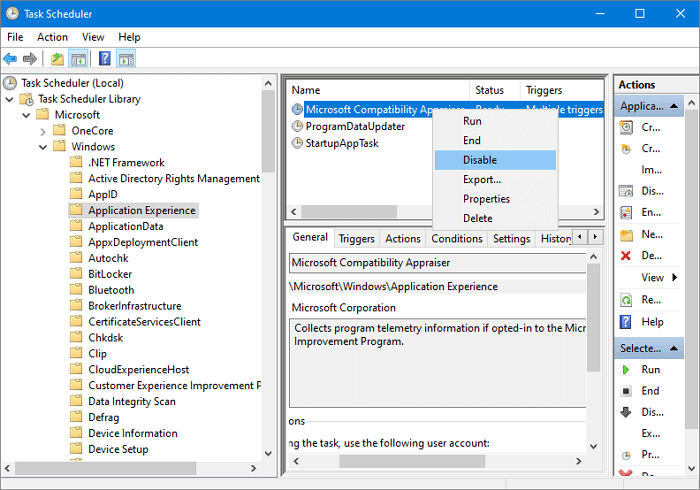Click the Refresh icon in Actions pane

coord(626,299)
